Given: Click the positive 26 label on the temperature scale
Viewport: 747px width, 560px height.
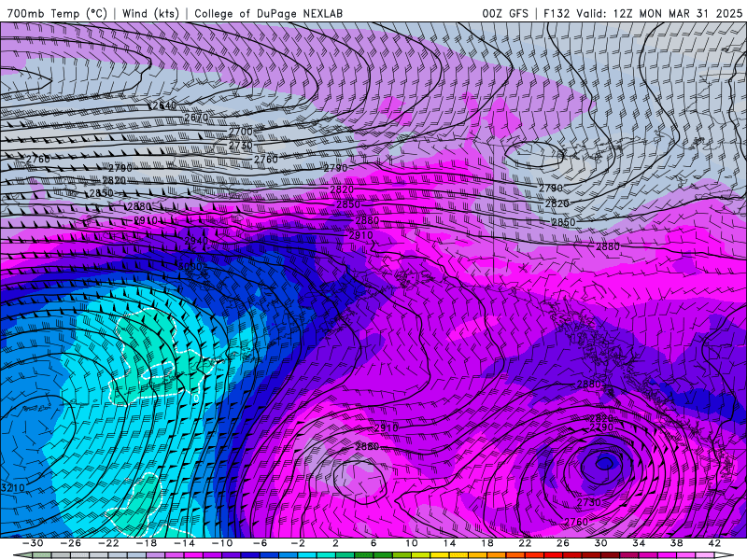Looking at the screenshot, I should [563, 543].
